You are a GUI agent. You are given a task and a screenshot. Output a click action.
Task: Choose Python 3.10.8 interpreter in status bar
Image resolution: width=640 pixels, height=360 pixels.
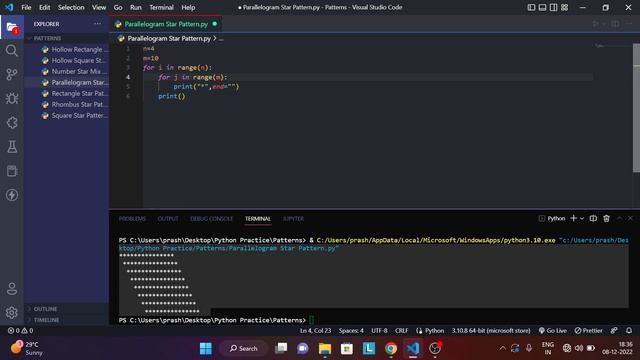(x=491, y=331)
